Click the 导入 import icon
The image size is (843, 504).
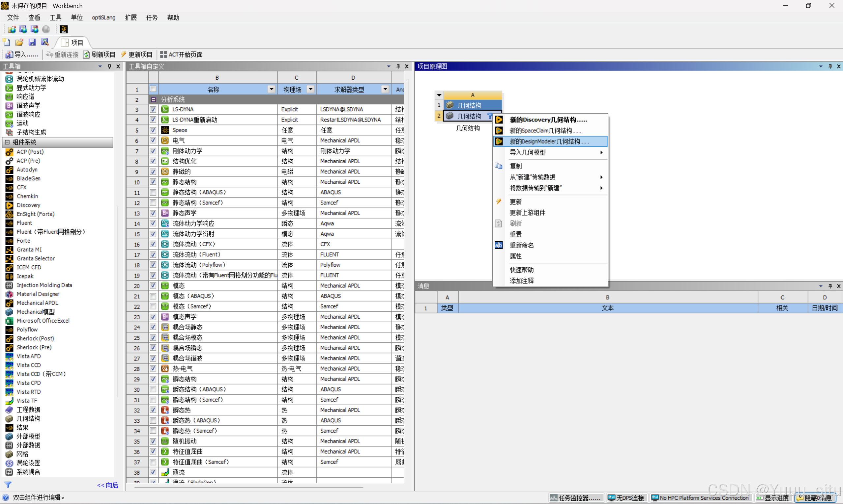point(9,55)
